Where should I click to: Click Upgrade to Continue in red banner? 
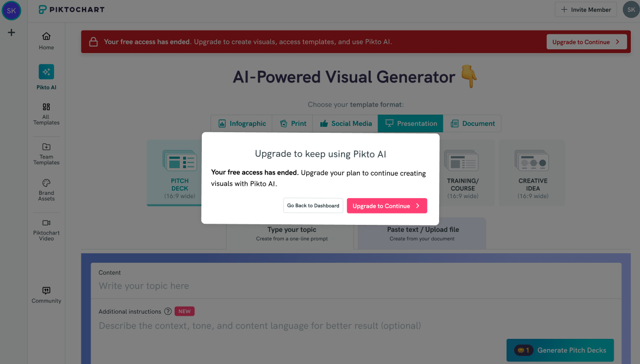click(586, 42)
